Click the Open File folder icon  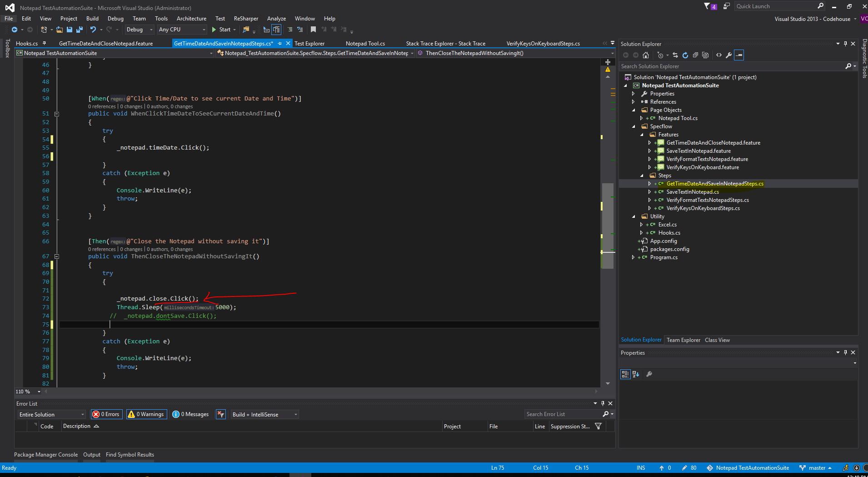click(x=60, y=30)
